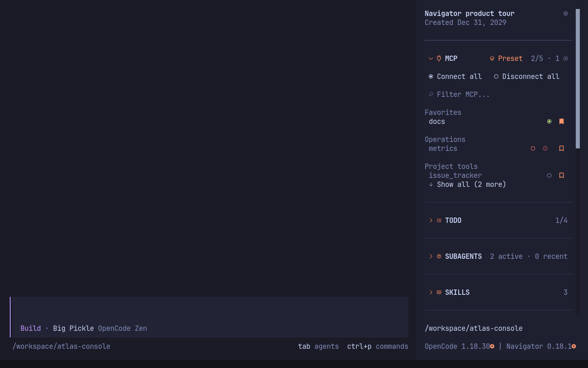Bookmark the issue_tracker server
Screen dimensions: 588x368
561,175
